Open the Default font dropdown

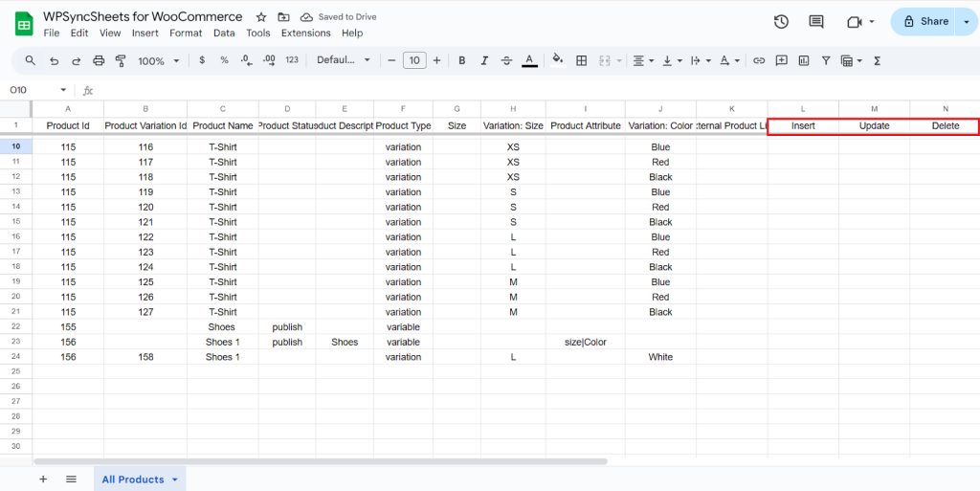coord(344,60)
